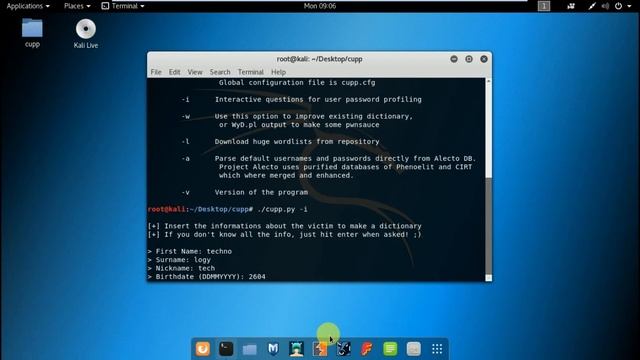Open the power menu icon
The height and width of the screenshot is (360, 640).
[x=619, y=6]
